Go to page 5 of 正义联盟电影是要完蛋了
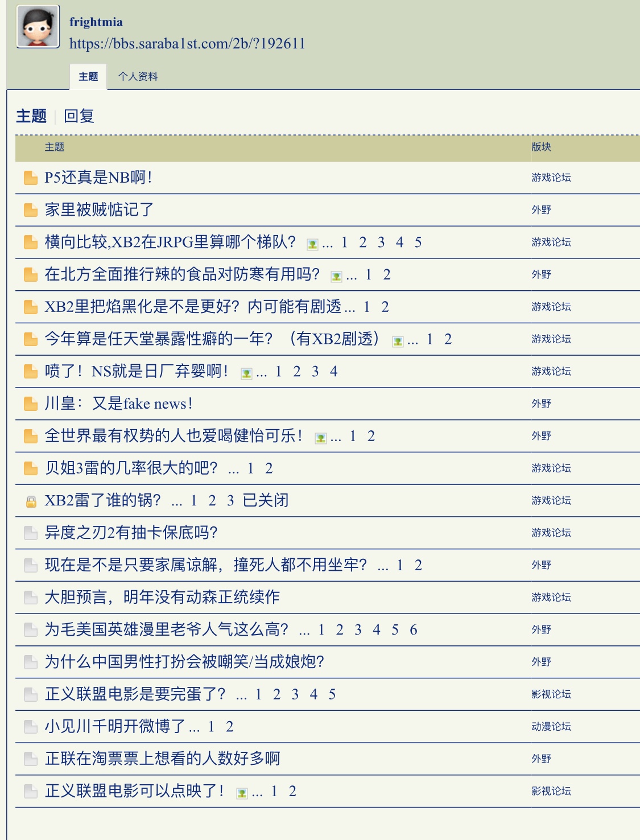 pyautogui.click(x=332, y=694)
